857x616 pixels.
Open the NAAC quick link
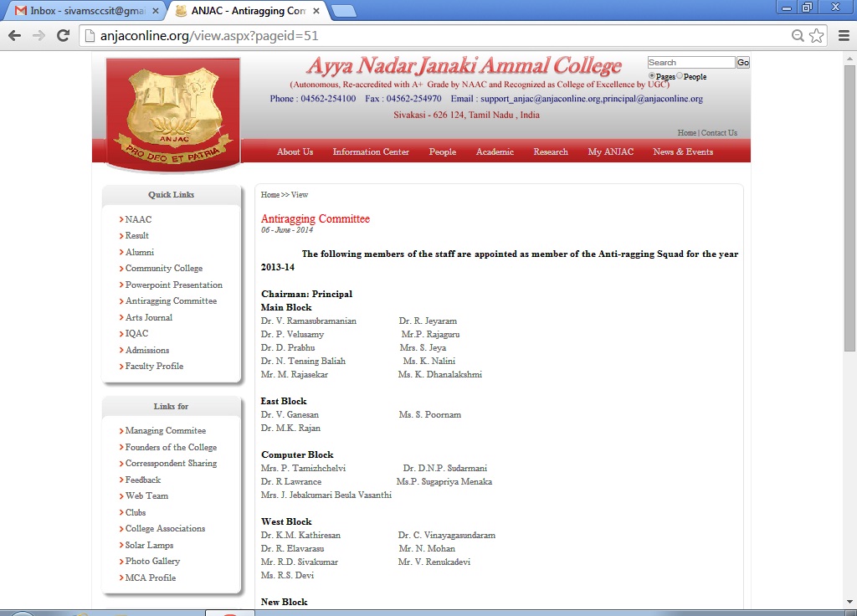(138, 219)
